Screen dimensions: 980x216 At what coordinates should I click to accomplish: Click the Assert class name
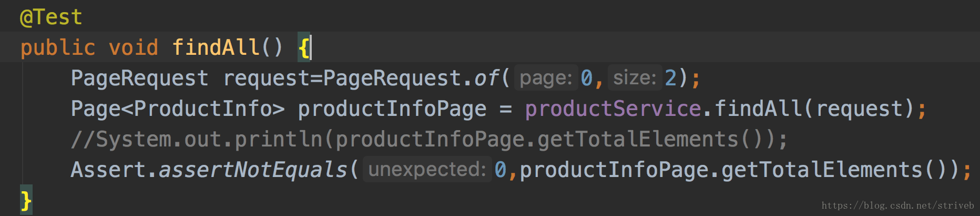click(108, 170)
